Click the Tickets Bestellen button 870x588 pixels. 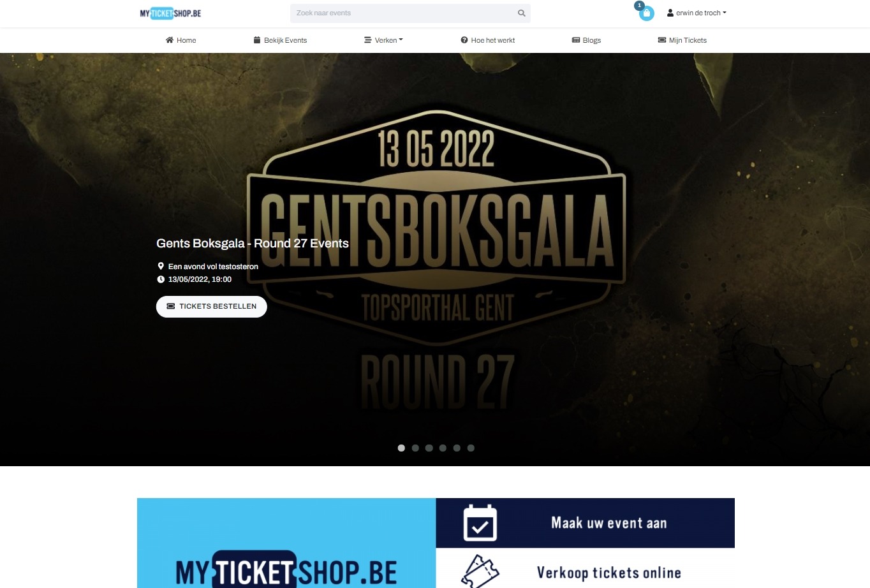coord(212,307)
